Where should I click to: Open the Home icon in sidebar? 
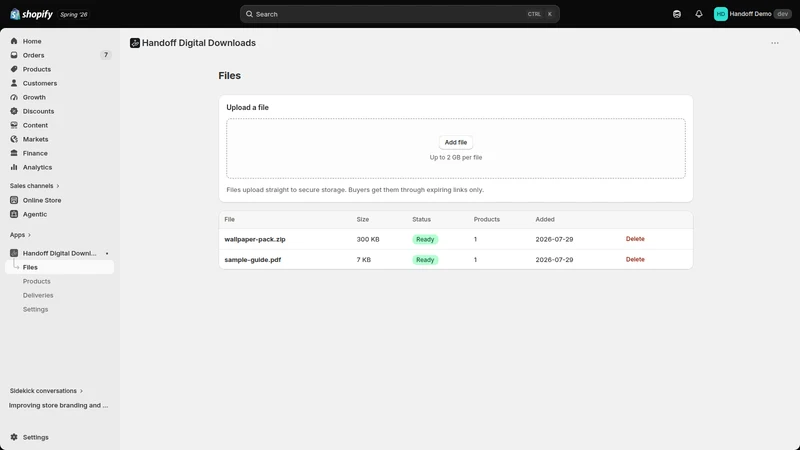tap(14, 41)
